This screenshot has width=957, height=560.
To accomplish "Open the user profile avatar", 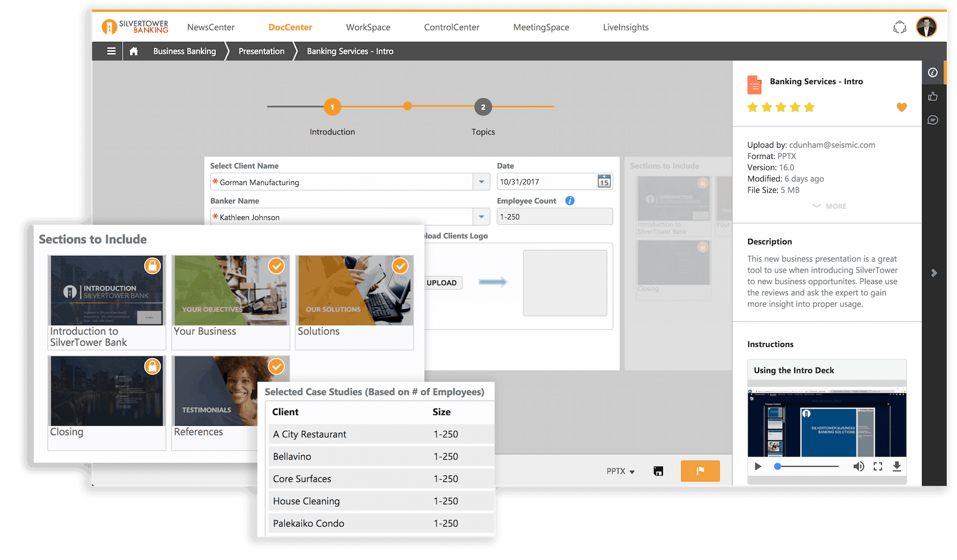I will click(926, 27).
